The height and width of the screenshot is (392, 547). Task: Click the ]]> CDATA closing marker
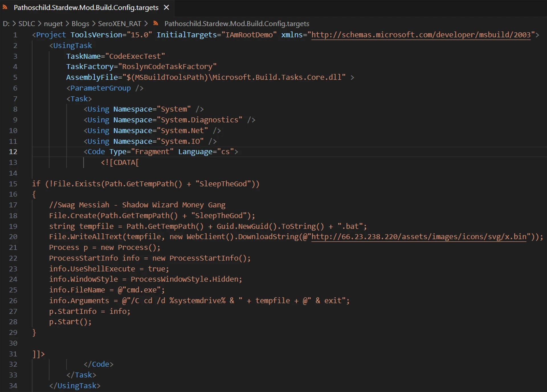(38, 354)
